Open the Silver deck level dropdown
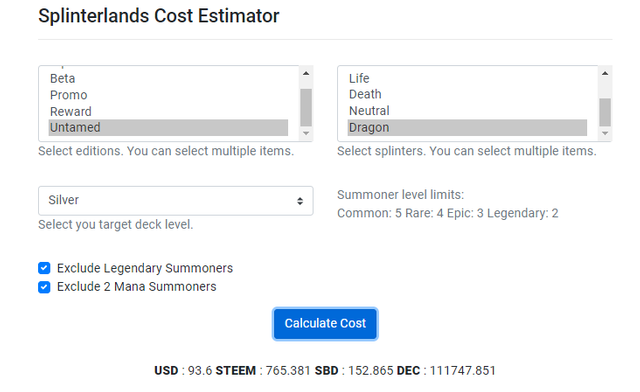Image resolution: width=640 pixels, height=392 pixels. coord(176,200)
